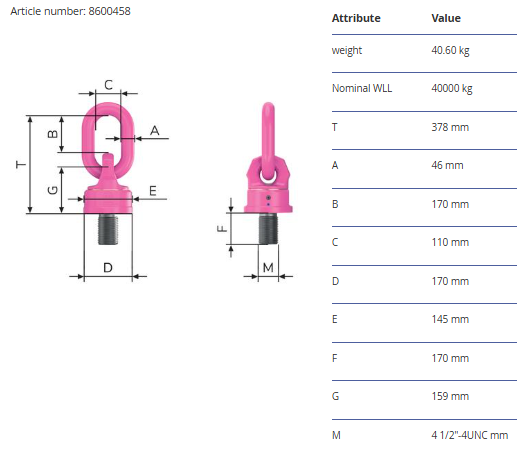Click dimension label C above ring
Viewport: 517px width, 449px height.
108,85
